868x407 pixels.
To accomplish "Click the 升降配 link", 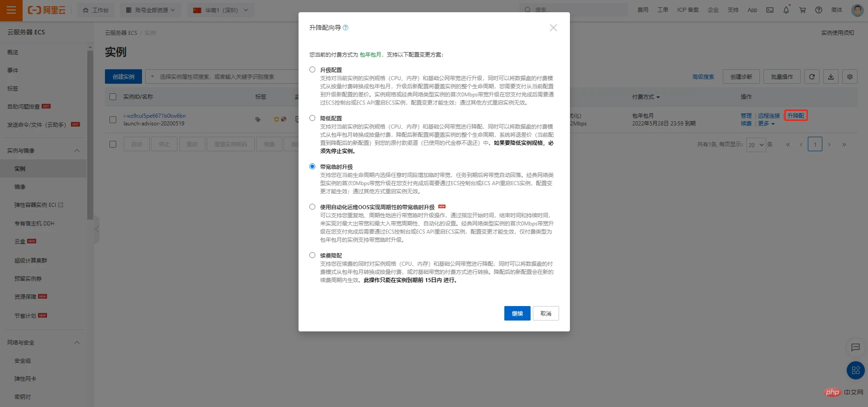I will (796, 116).
